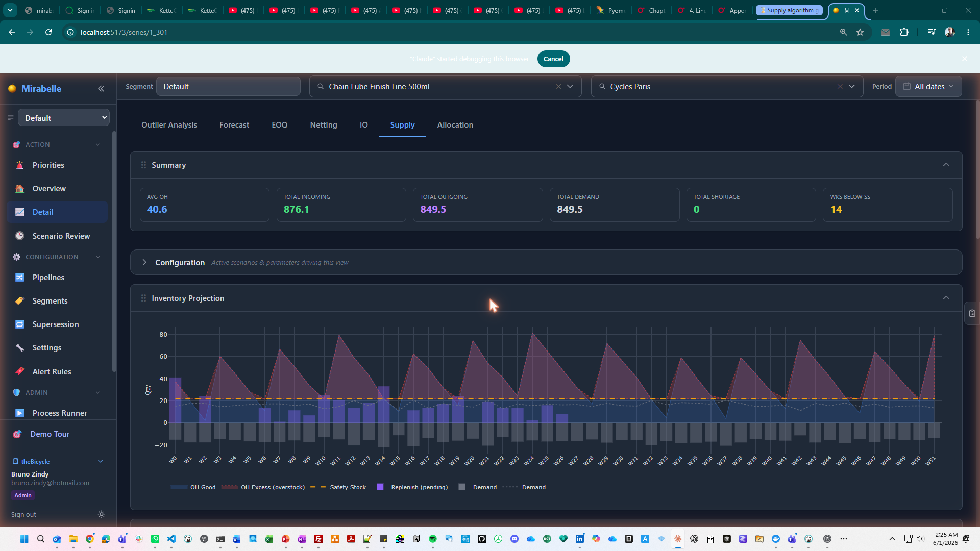Open the All dates period dropdown

(x=928, y=87)
